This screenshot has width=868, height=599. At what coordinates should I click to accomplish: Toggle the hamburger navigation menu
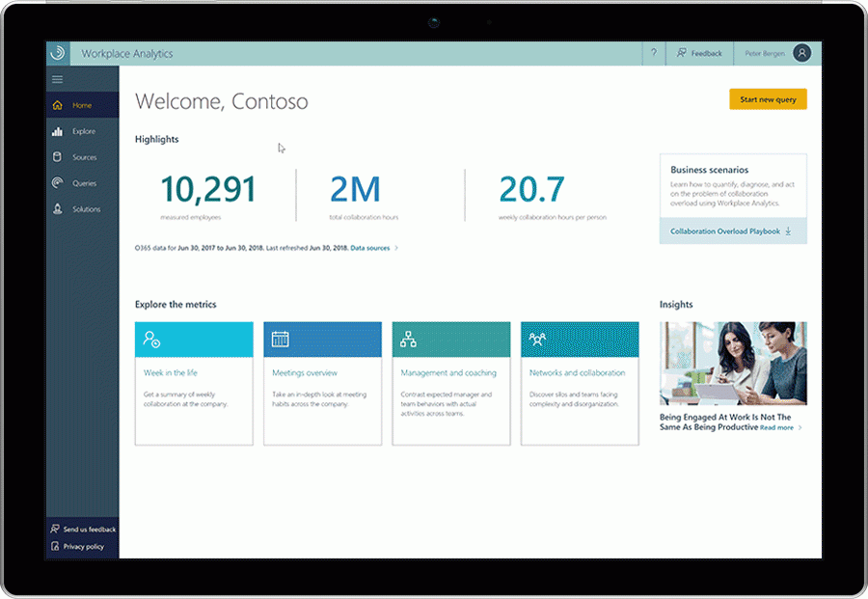point(58,79)
